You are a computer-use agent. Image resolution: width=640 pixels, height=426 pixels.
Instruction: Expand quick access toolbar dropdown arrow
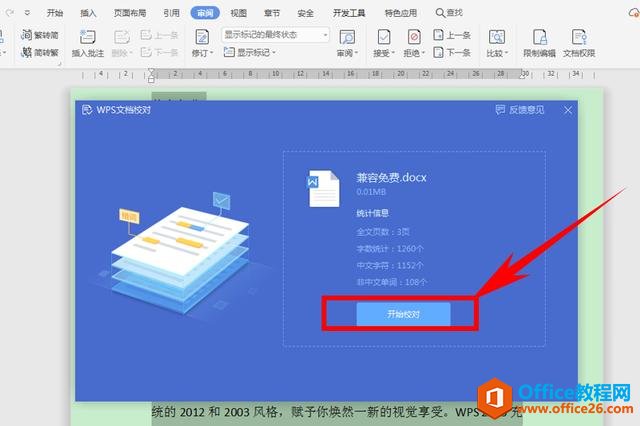click(x=27, y=13)
